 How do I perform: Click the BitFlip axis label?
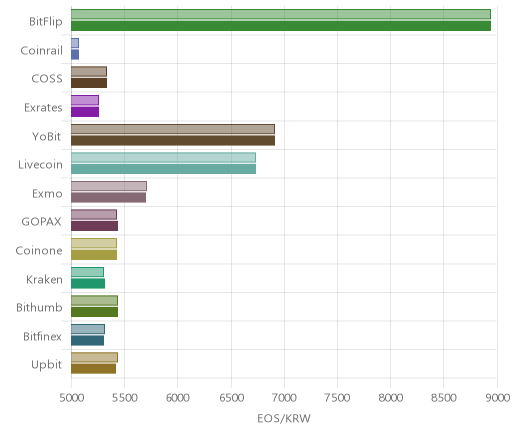click(46, 21)
